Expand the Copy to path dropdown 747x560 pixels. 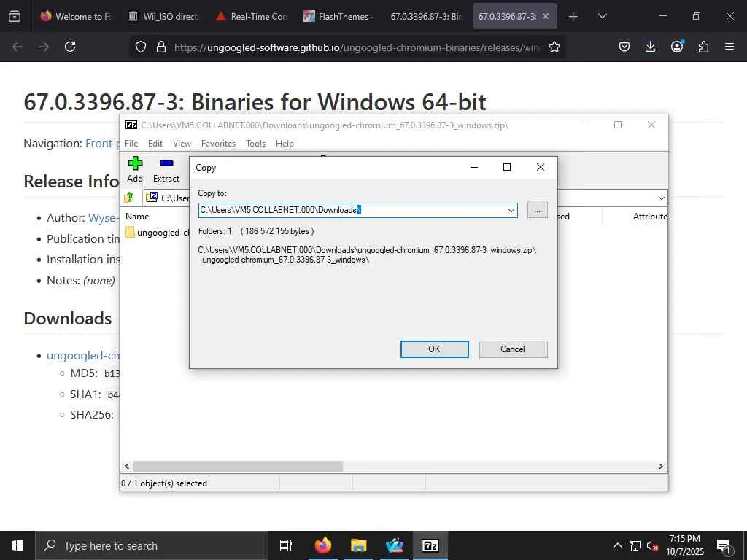click(511, 211)
